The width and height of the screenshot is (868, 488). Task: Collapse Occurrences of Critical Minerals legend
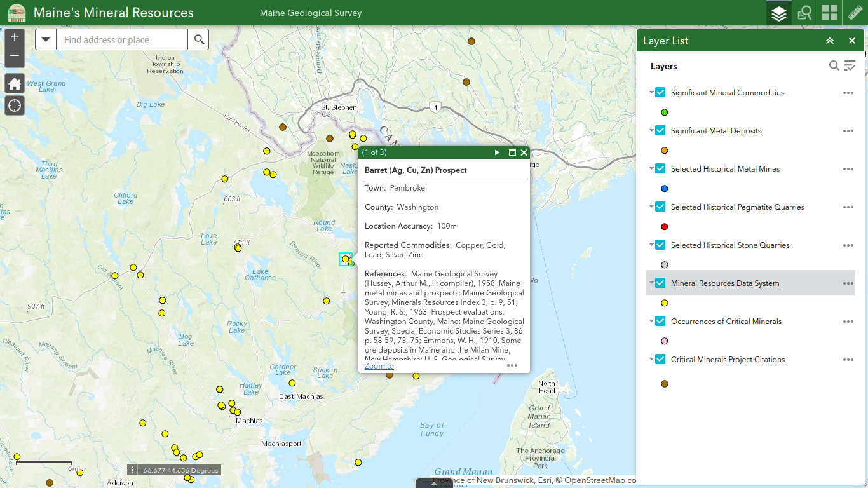[x=651, y=321]
